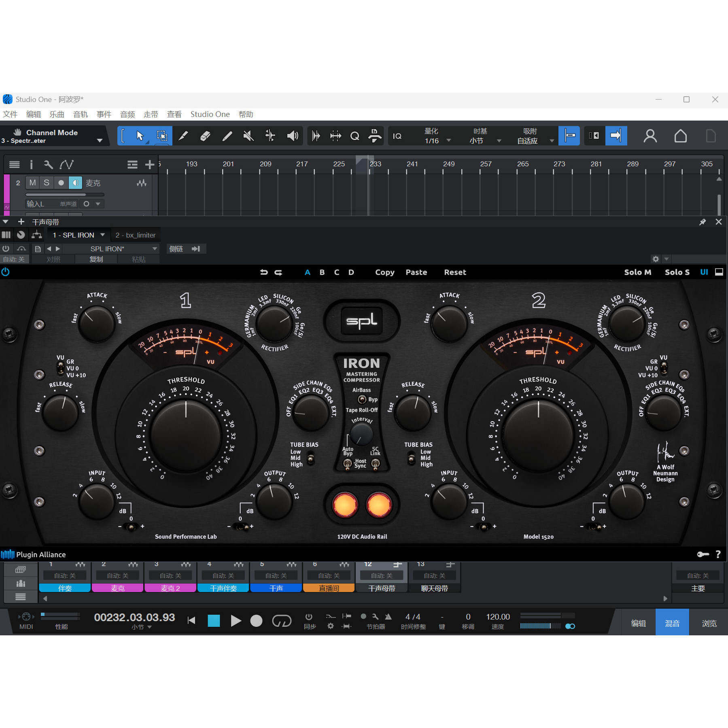Undo the last SPL IRON change
This screenshot has height=728, width=728.
tap(264, 272)
